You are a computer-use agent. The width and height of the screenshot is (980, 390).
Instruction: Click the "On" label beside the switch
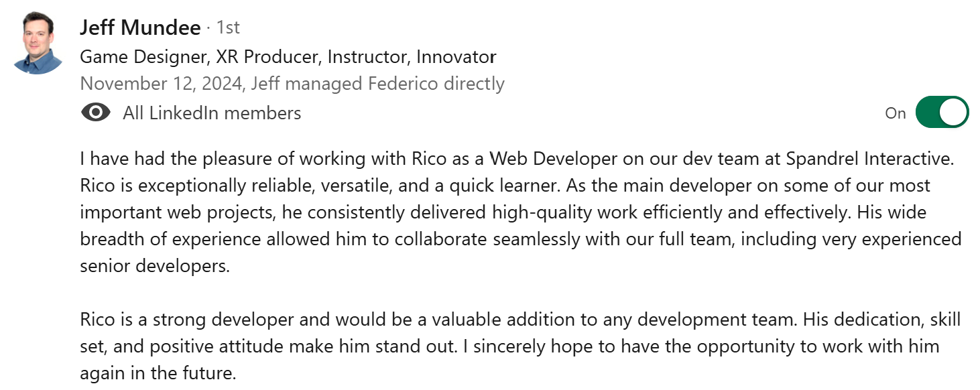895,113
